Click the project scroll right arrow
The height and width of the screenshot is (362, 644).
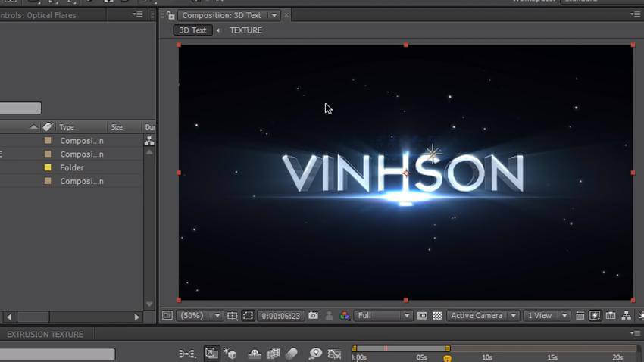coord(137,317)
